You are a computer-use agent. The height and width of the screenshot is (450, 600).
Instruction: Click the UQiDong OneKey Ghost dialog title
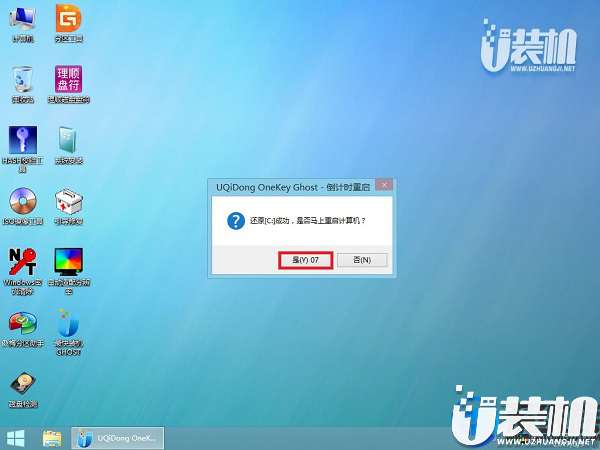tap(293, 187)
